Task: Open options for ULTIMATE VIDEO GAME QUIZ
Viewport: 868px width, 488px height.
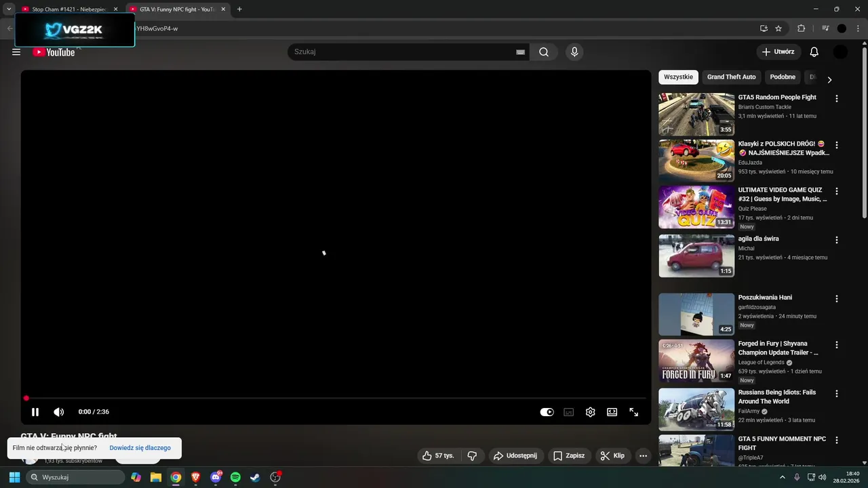Action: tap(836, 191)
